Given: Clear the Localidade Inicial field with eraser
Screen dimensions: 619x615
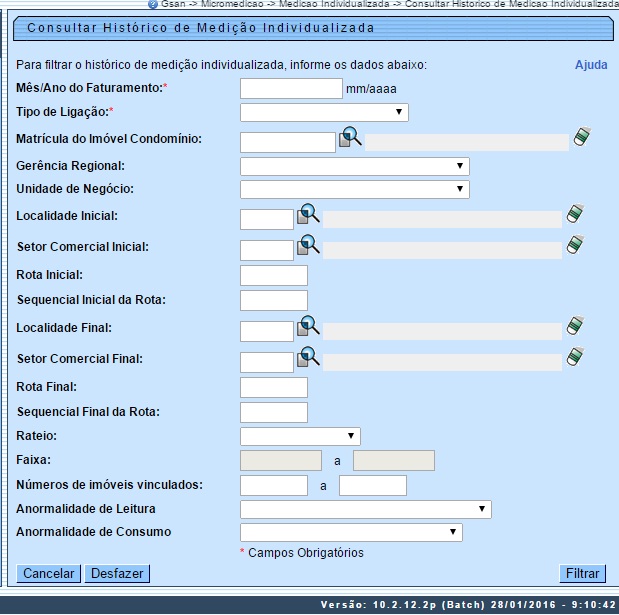Looking at the screenshot, I should 574,215.
